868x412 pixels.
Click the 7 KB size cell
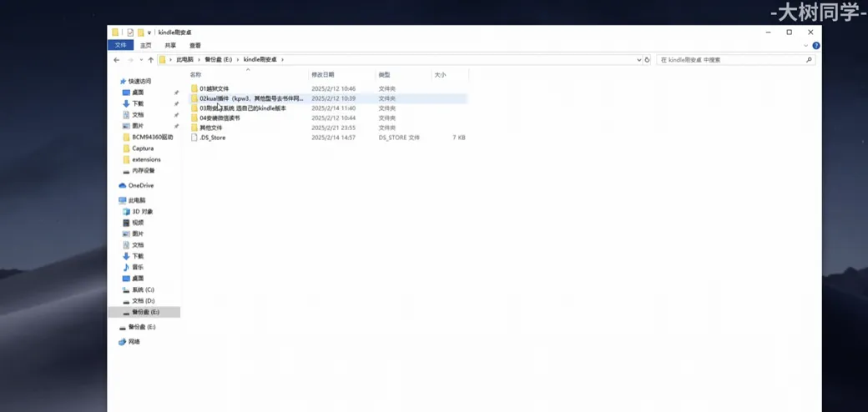(459, 138)
